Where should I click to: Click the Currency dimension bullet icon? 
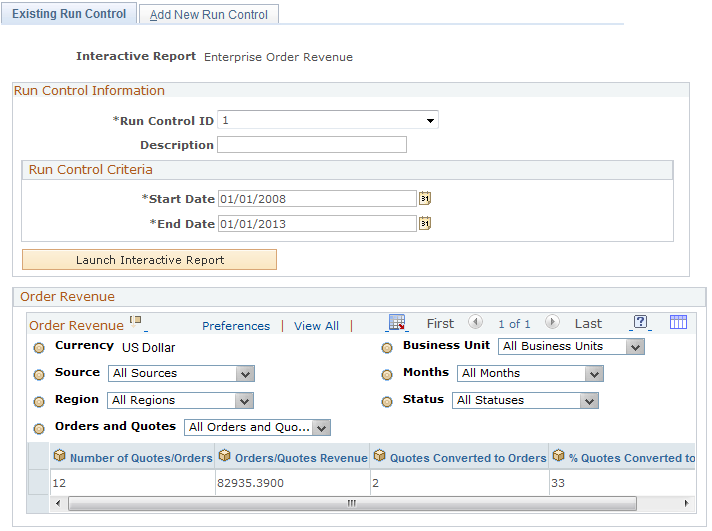tap(39, 348)
